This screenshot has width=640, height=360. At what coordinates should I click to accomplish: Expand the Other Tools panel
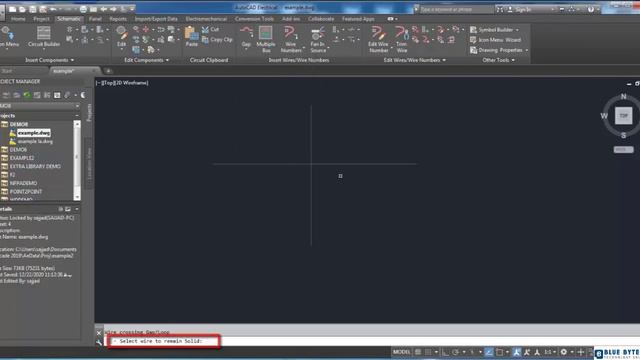point(498,60)
